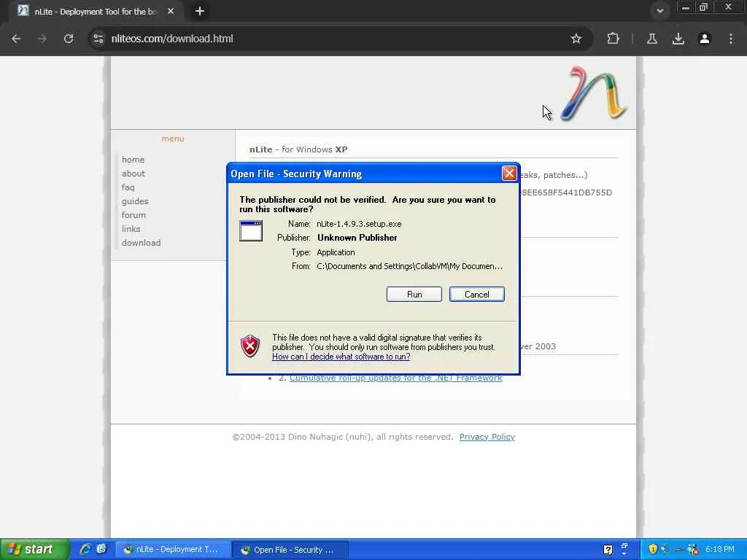Click the 'nLite - for Windows XP' heading
This screenshot has width=747, height=560.
point(298,149)
